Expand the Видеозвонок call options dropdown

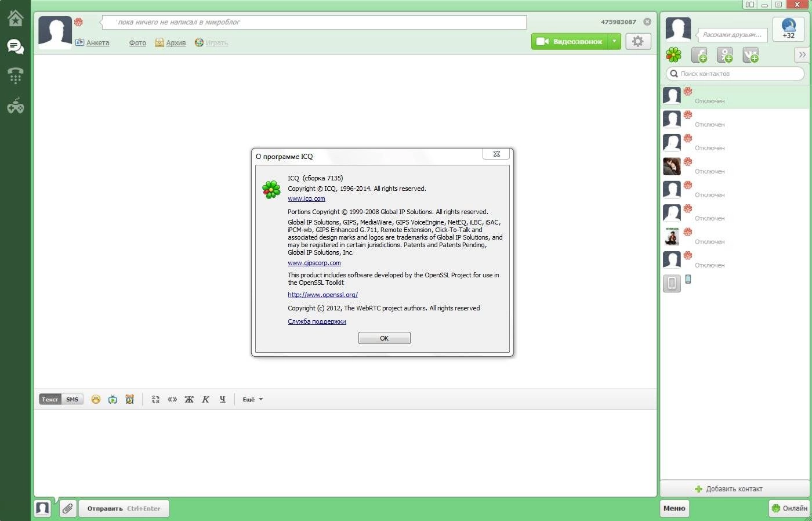(x=614, y=41)
